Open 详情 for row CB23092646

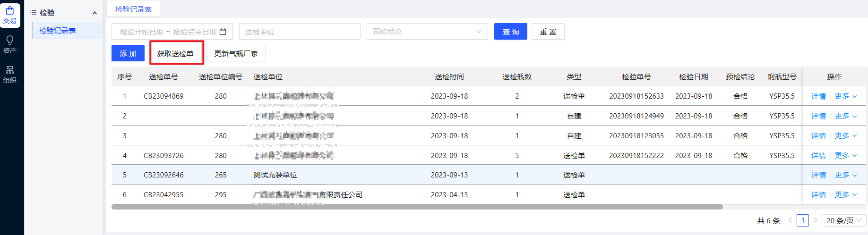[x=818, y=175]
